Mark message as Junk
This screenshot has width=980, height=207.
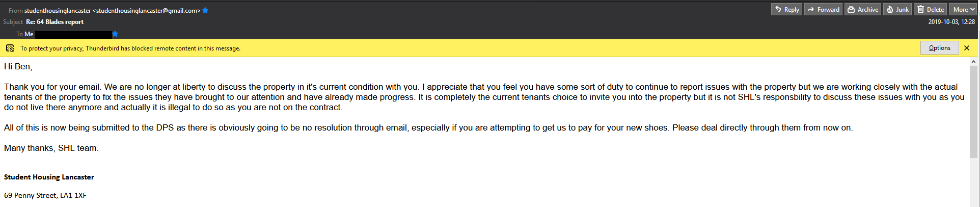(x=897, y=10)
